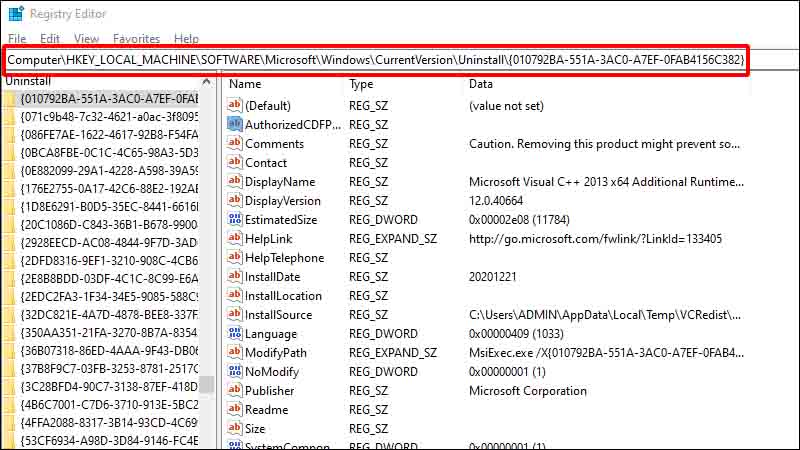Viewport: 800px width, 450px height.
Task: Select the AuthorizedCDFPrefix value icon
Action: click(235, 124)
